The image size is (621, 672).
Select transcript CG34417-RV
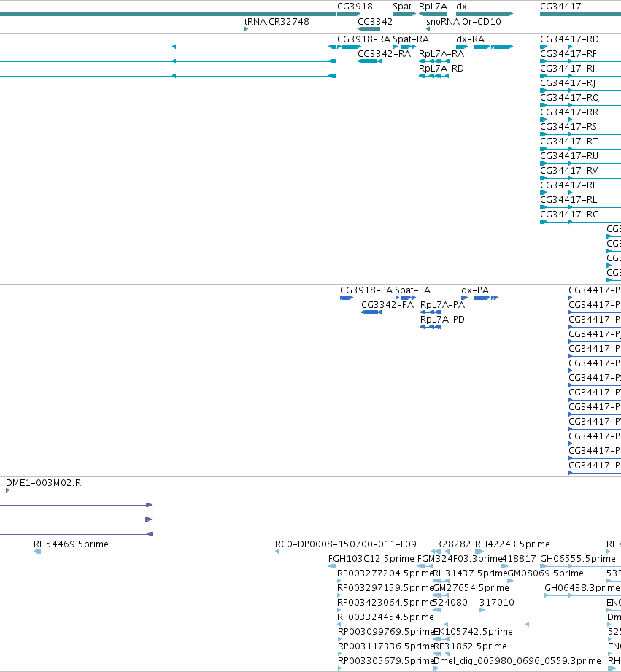[568, 170]
